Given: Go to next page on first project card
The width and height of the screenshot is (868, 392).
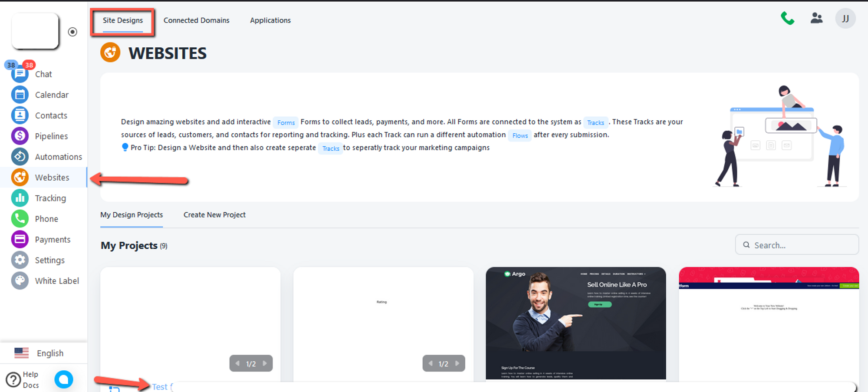Looking at the screenshot, I should pyautogui.click(x=265, y=363).
